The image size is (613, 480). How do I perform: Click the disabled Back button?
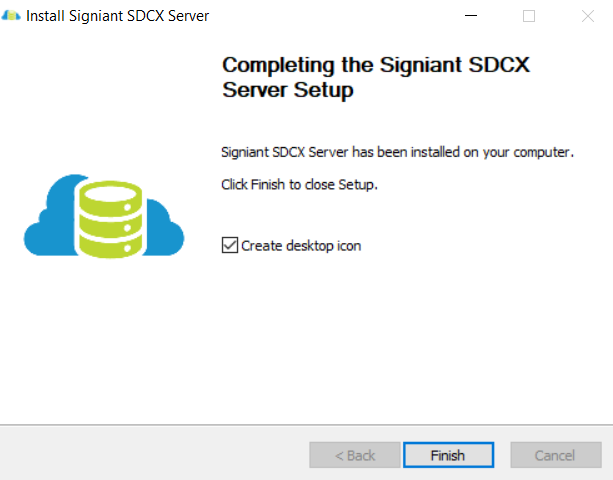coord(355,455)
